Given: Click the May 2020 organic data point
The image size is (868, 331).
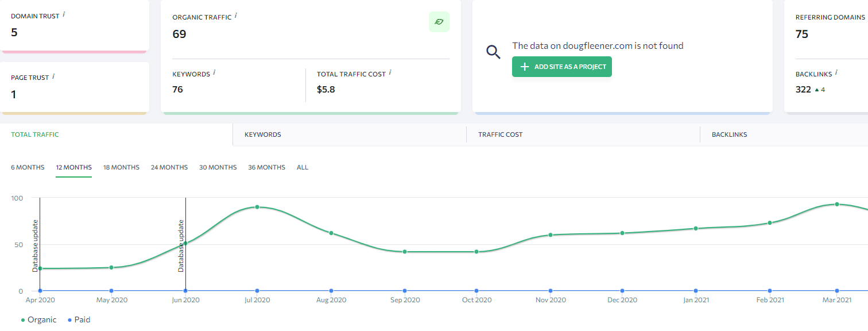Looking at the screenshot, I should point(111,267).
